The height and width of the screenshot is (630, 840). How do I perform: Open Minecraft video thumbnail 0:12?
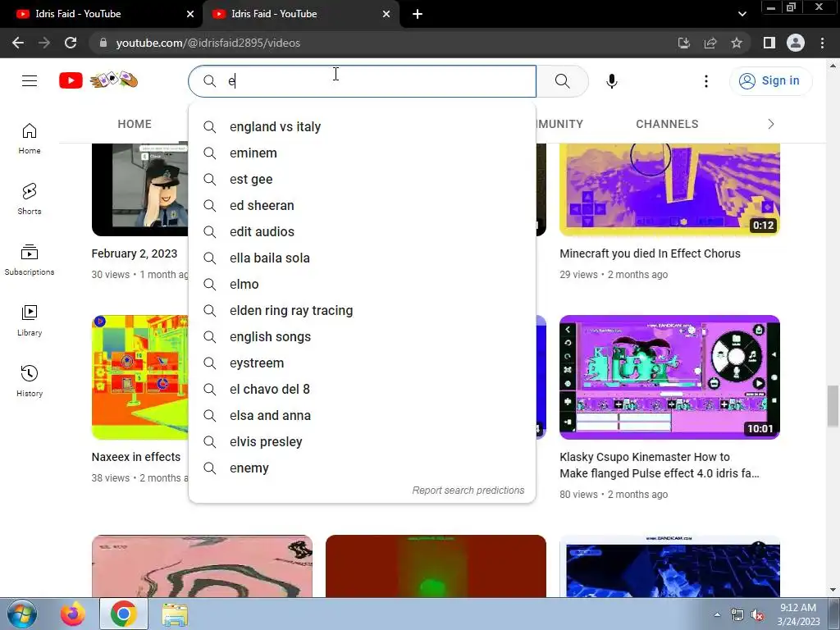coord(669,189)
